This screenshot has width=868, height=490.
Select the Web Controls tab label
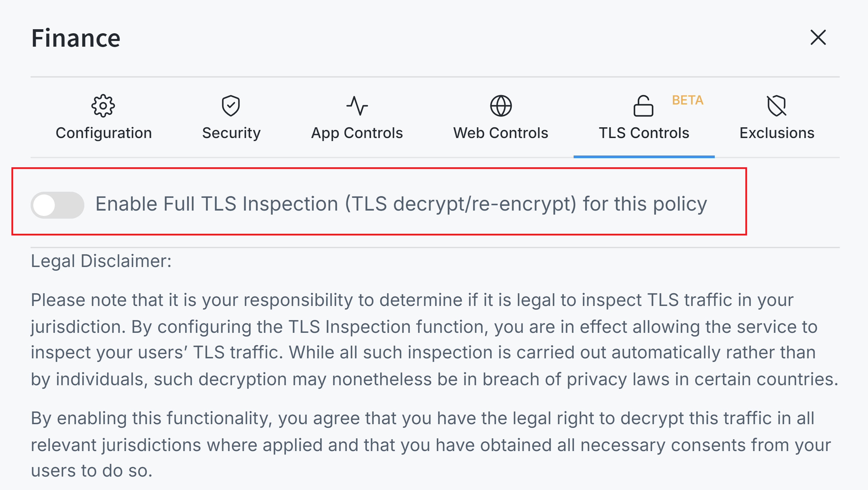pyautogui.click(x=501, y=133)
